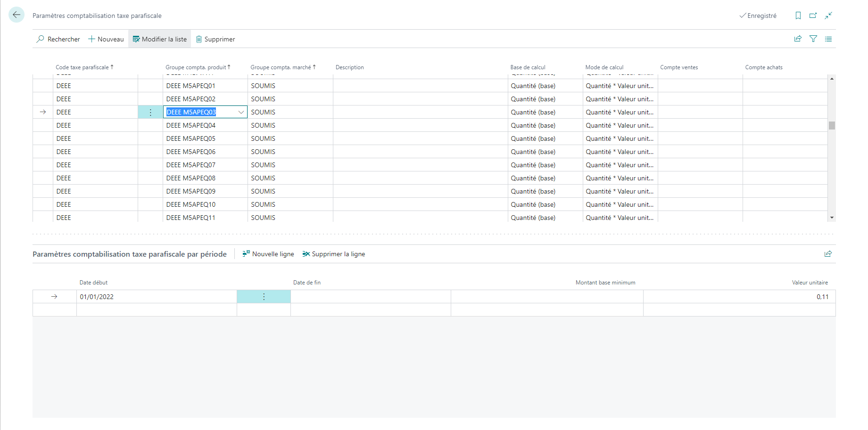Image resolution: width=868 pixels, height=430 pixels.
Task: Click Compte ventes cell in M5APEQ01 row
Action: click(700, 86)
